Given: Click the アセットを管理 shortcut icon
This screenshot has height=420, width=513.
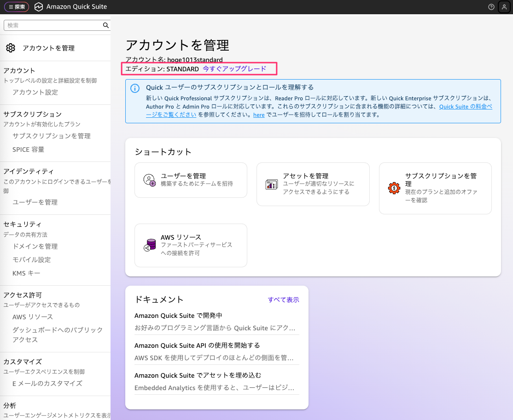Looking at the screenshot, I should click(x=271, y=184).
